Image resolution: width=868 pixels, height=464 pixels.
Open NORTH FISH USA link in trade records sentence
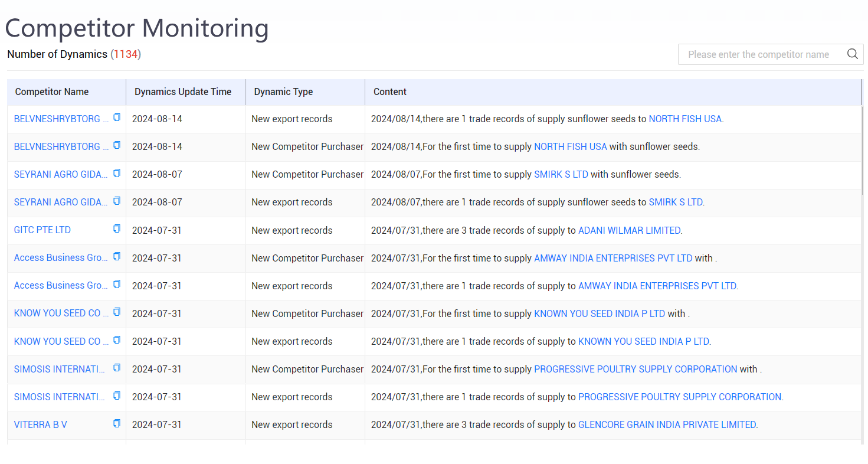[685, 119]
